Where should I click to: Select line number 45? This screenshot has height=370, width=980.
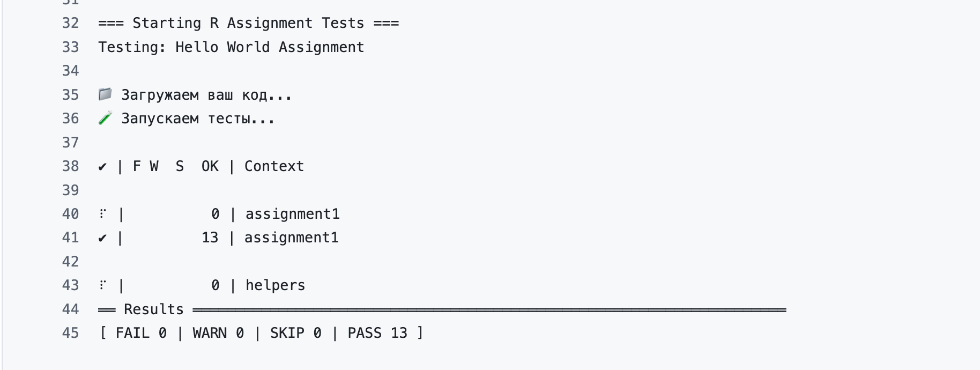coord(70,333)
